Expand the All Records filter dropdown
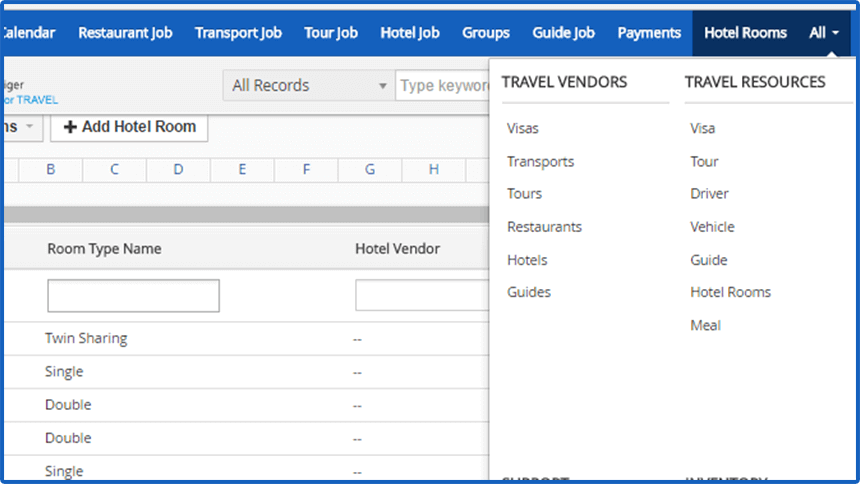860x484 pixels. click(x=308, y=86)
